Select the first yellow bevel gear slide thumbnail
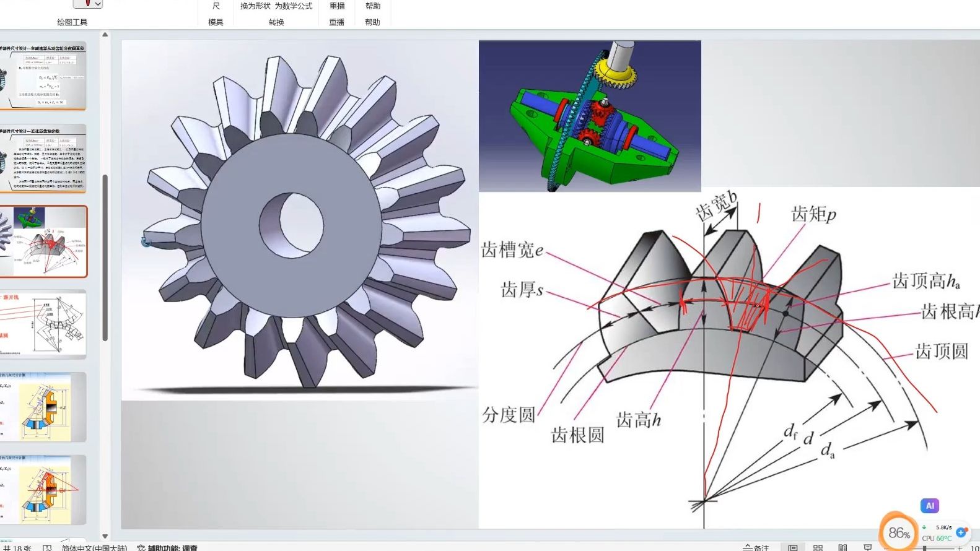This screenshot has height=551, width=980. tap(42, 407)
